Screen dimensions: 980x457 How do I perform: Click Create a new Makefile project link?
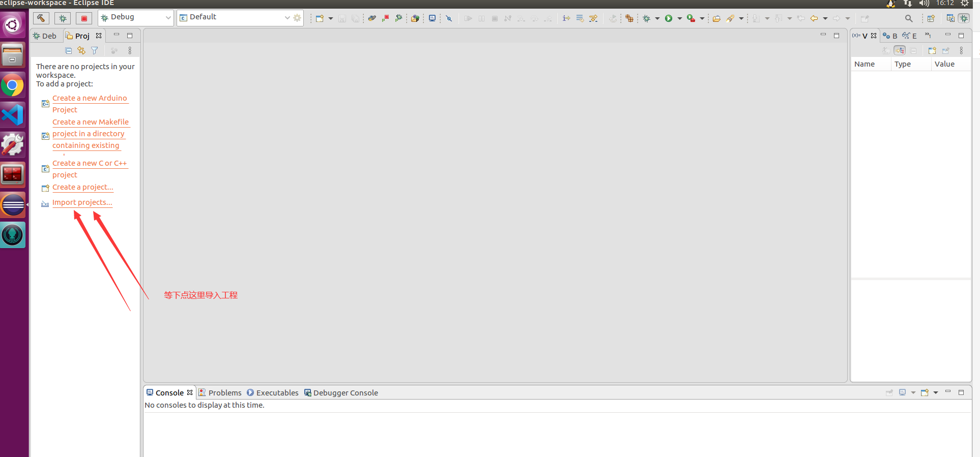[x=91, y=134]
